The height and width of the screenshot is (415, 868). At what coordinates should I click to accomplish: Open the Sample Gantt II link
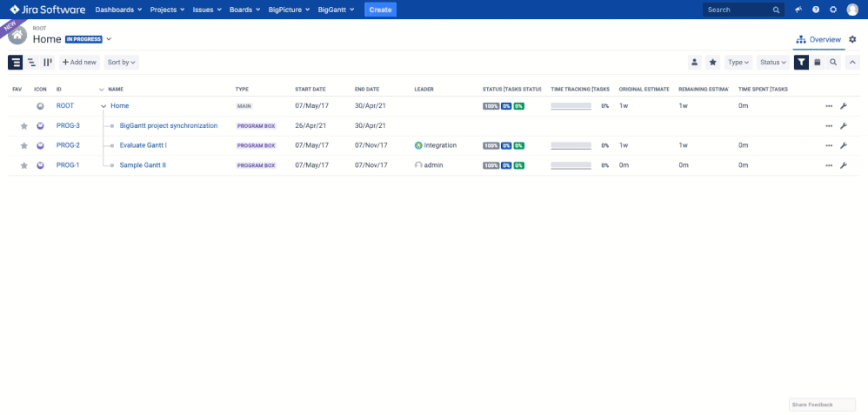[x=143, y=165]
